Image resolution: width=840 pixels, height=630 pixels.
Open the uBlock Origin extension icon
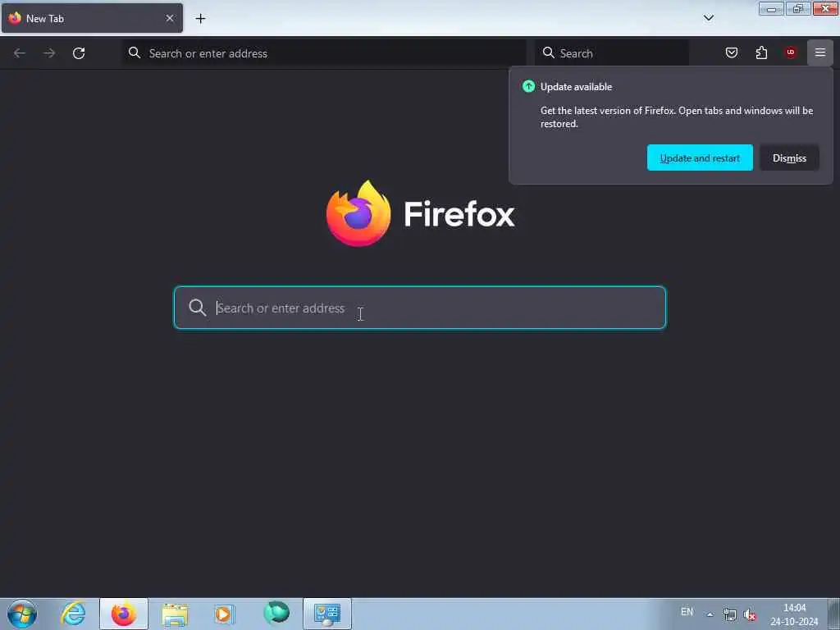tap(791, 52)
